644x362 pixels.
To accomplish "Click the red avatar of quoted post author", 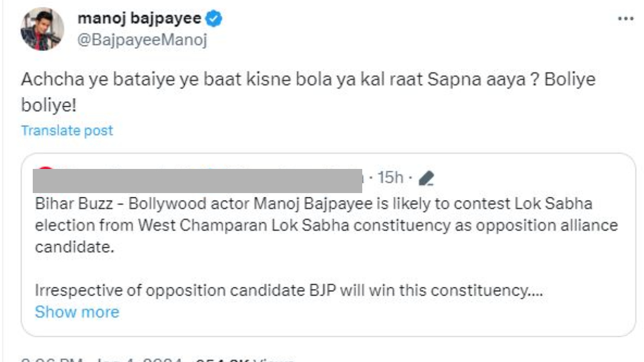I will 46,169.
